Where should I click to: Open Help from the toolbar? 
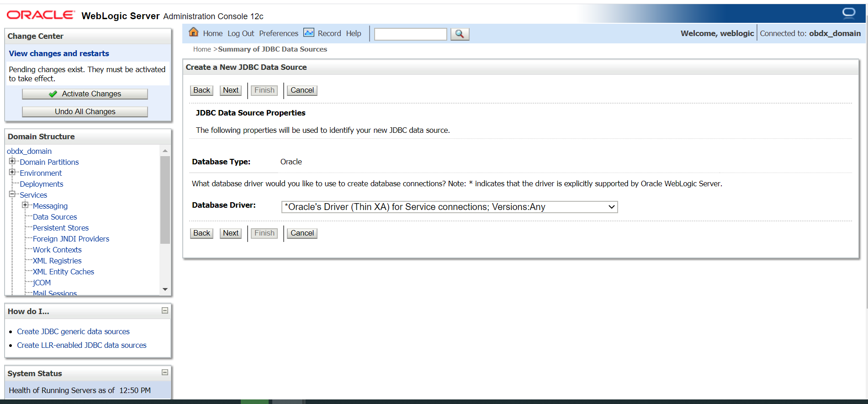[354, 33]
